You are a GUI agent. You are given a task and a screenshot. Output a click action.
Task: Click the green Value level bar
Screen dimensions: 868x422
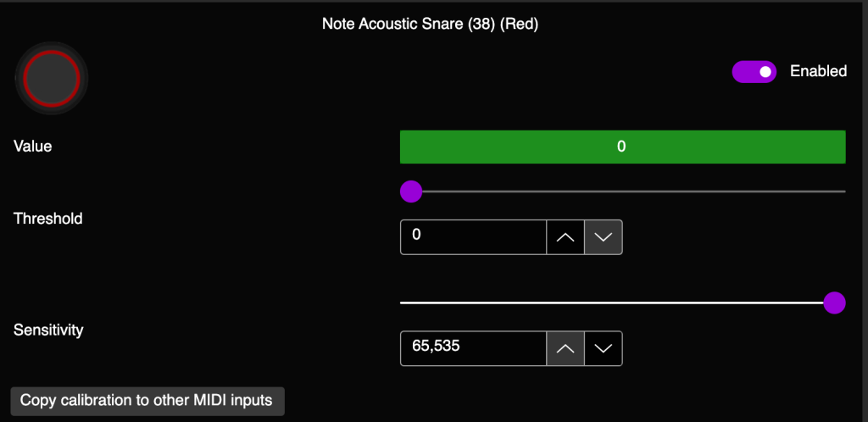coord(622,147)
